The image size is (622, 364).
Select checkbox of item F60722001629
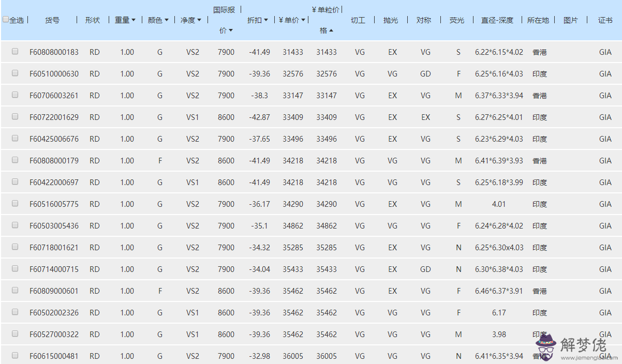pos(15,116)
